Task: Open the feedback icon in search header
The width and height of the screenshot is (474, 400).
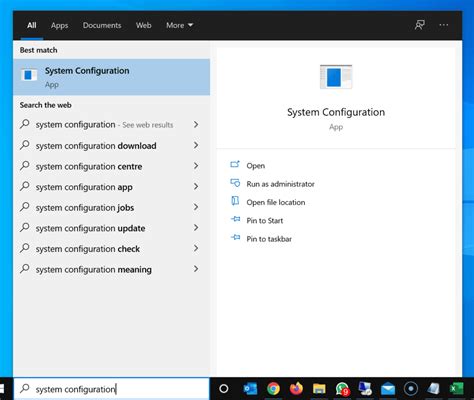Action: [420, 25]
